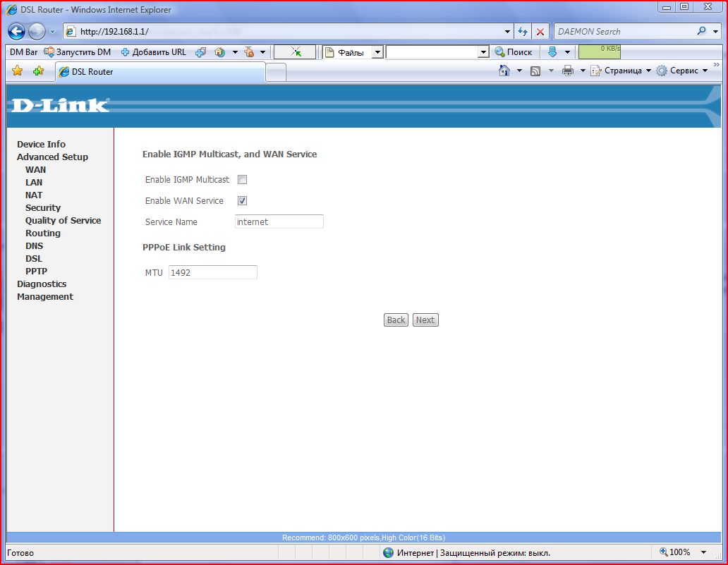Viewport: 728px width, 565px height.
Task: Click the Stop loading red X icon
Action: pos(540,32)
